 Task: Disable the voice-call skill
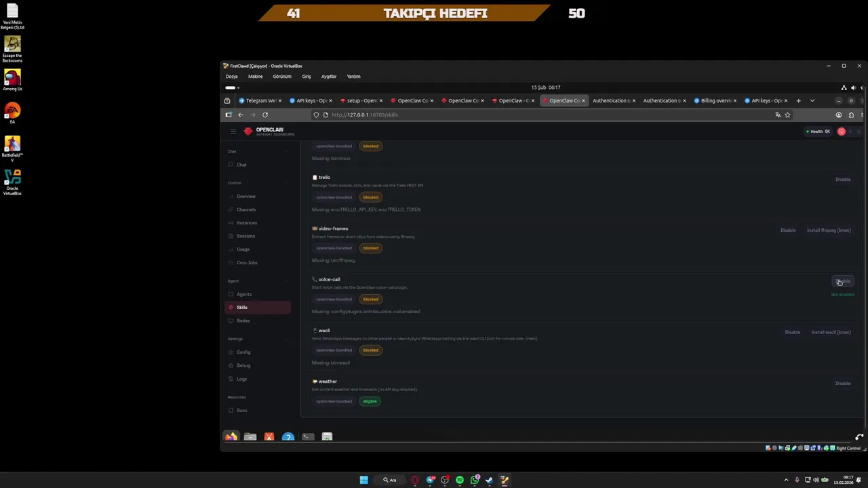843,281
